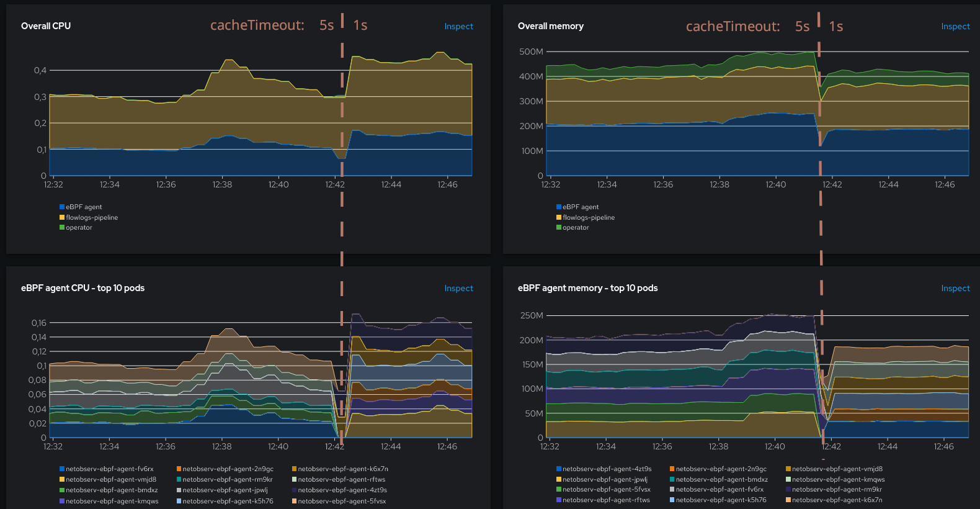Select netobserv-ebpf-agent-k6x7n in CPU pods legend
The width and height of the screenshot is (980, 509).
click(x=341, y=469)
